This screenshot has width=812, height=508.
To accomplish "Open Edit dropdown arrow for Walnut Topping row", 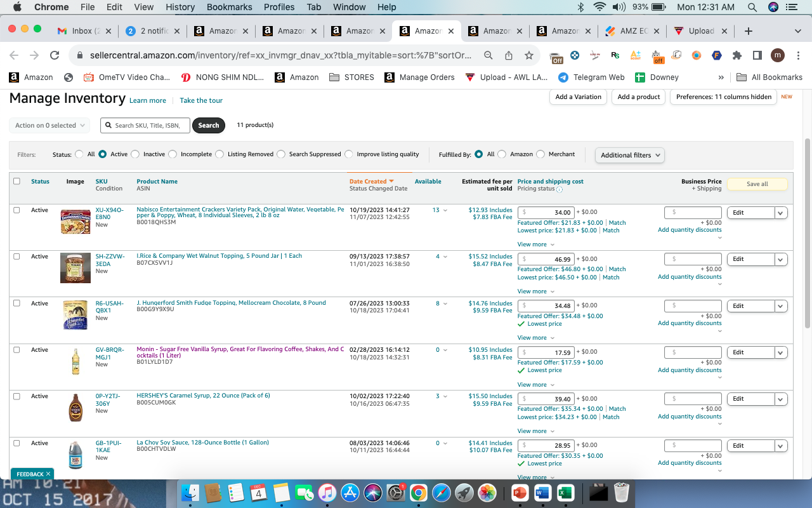I will click(x=781, y=259).
